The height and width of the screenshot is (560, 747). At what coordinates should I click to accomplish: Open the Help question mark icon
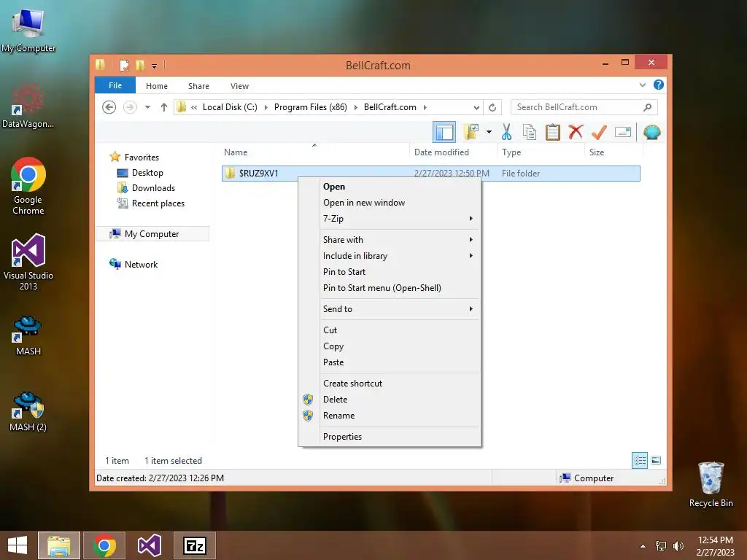point(659,85)
